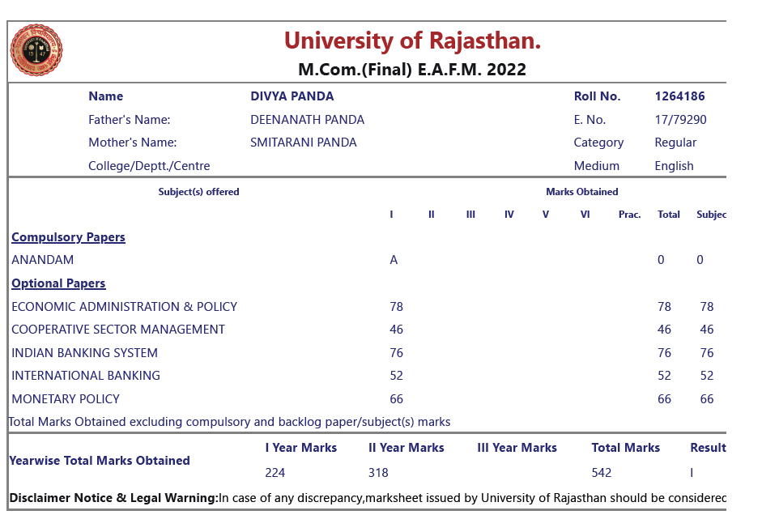Viewport: 779px width, 532px height.
Task: Click the Total Marks value 542
Action: click(x=601, y=473)
